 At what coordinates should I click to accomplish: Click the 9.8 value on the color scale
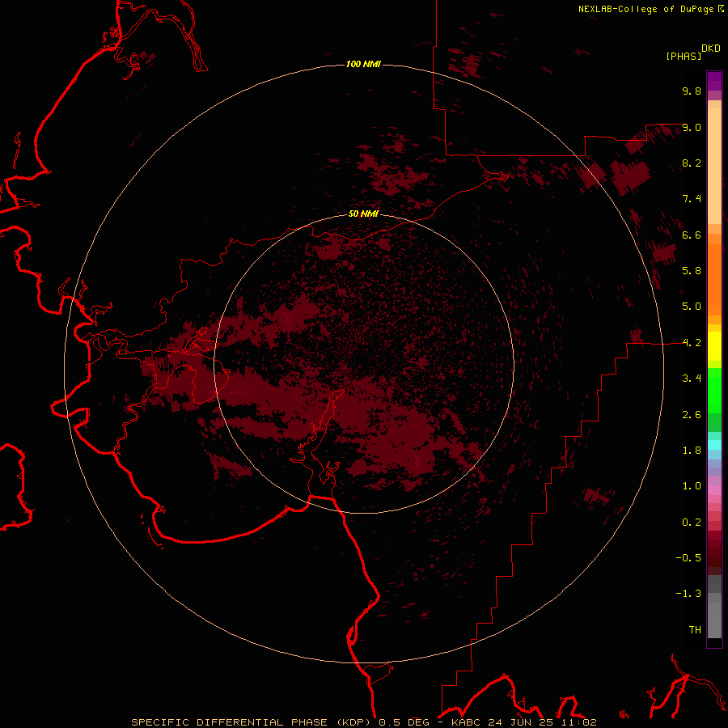click(x=692, y=91)
